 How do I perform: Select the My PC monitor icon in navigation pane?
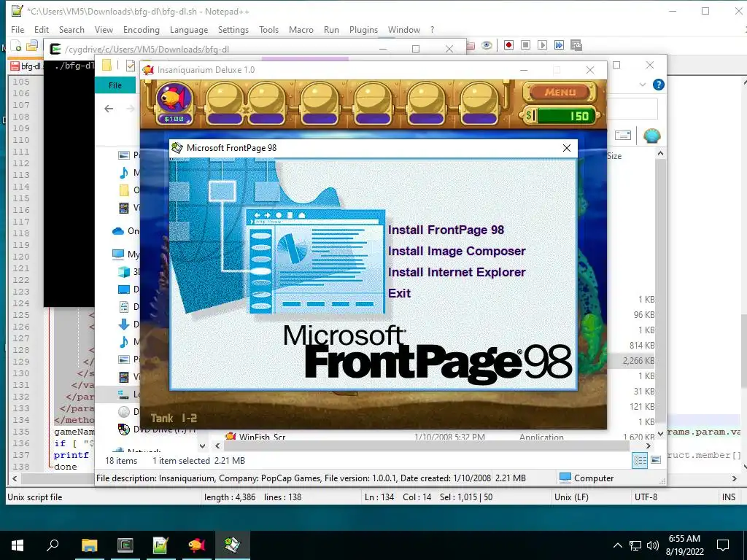[x=125, y=254]
